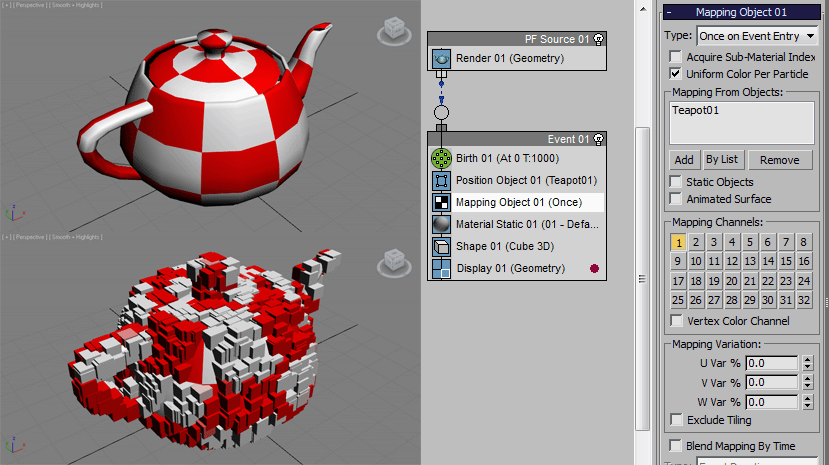This screenshot has width=829, height=465.
Task: Toggle the PF Source 01 lightbulb icon
Action: [598, 39]
